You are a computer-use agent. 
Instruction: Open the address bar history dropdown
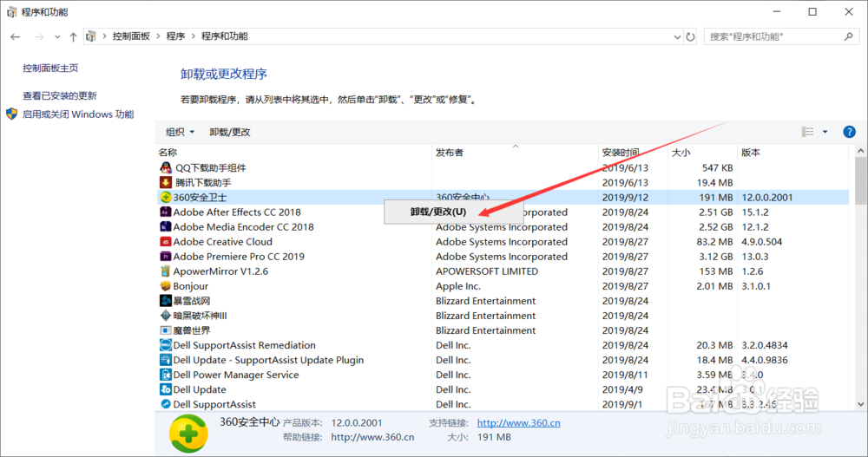tap(677, 37)
